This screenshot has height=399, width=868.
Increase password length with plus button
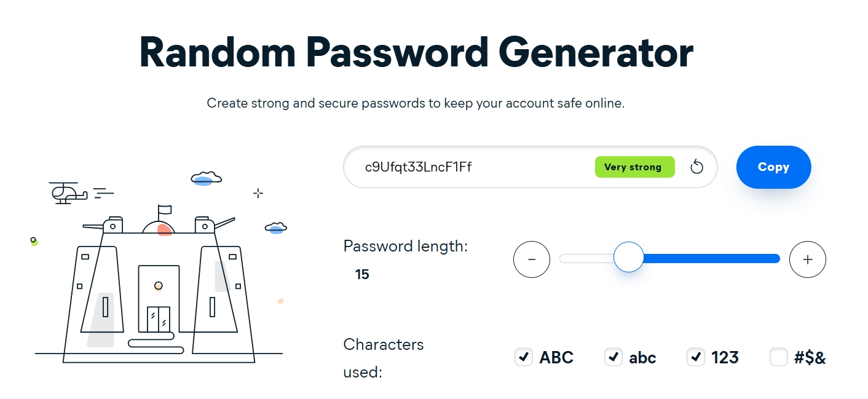(807, 259)
